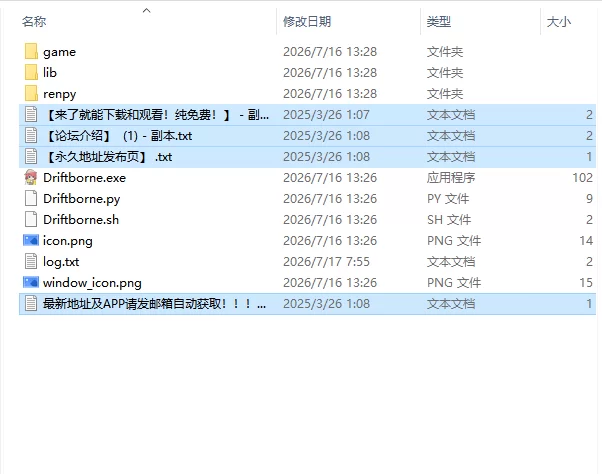Click the size value 102

coord(583,178)
